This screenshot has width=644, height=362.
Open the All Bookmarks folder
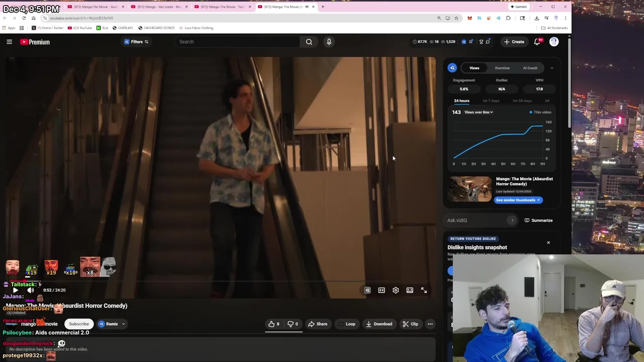click(x=554, y=28)
